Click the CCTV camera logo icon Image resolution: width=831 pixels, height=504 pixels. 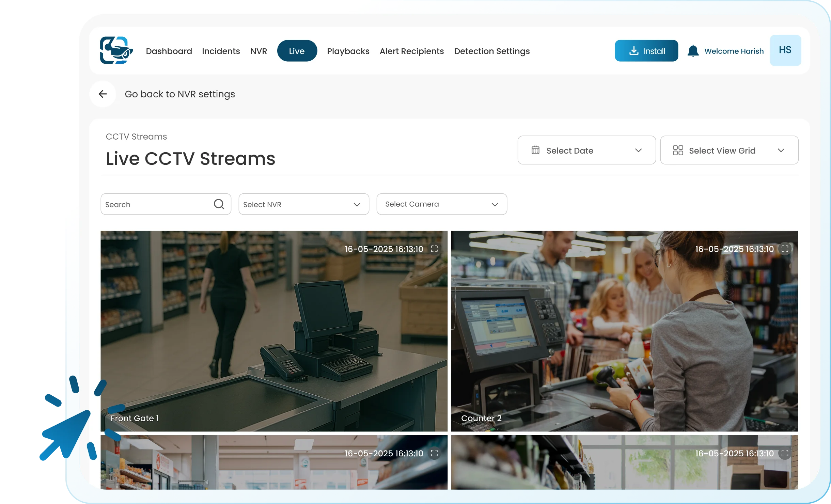116,50
